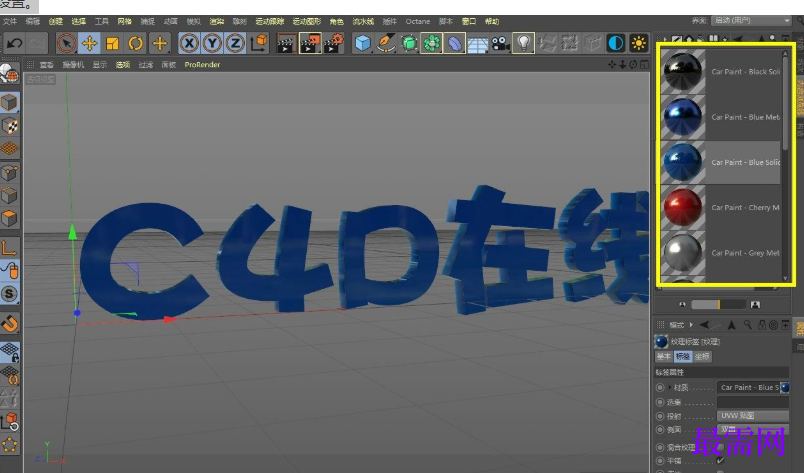Click the large preview size icon

755,305
